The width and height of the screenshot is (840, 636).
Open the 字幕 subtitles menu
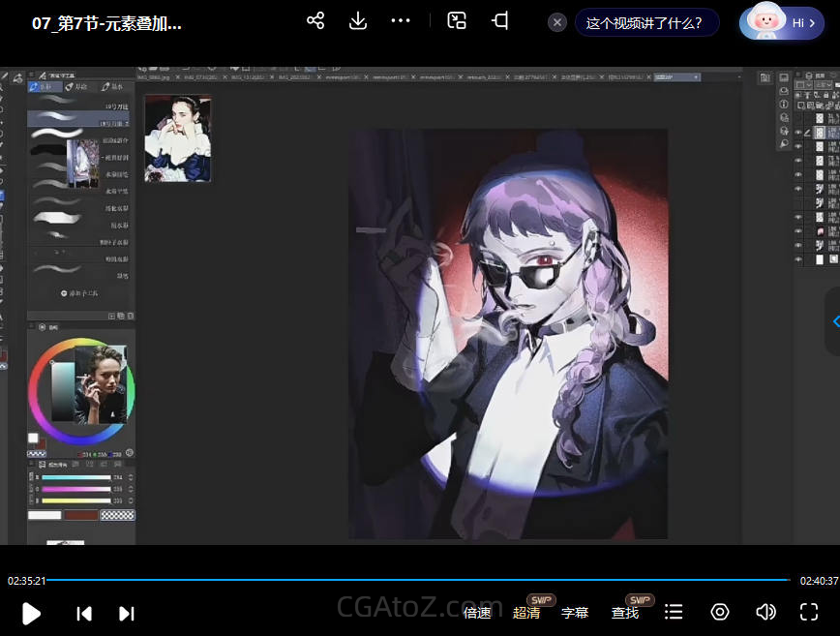coord(575,613)
